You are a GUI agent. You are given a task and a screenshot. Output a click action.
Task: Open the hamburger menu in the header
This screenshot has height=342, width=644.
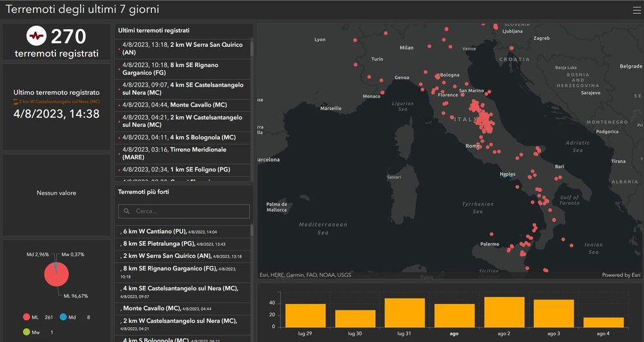tap(636, 10)
